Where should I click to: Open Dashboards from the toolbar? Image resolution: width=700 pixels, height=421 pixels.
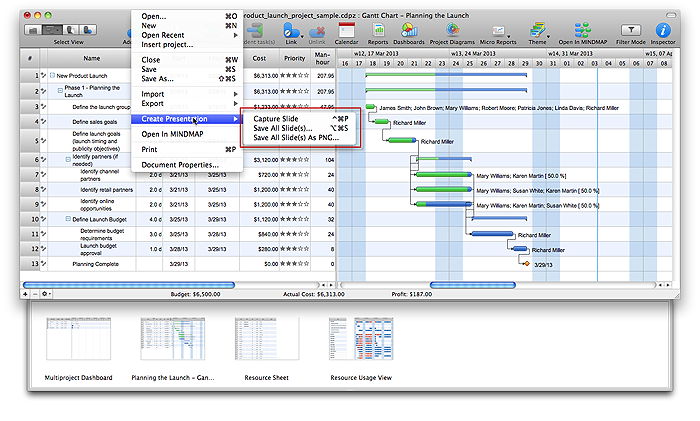tap(409, 30)
